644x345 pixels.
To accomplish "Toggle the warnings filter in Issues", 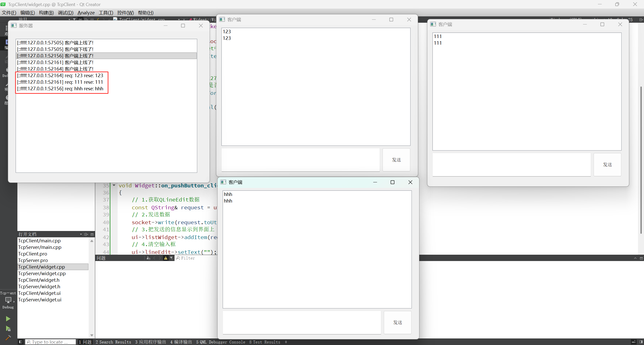I will (165, 258).
